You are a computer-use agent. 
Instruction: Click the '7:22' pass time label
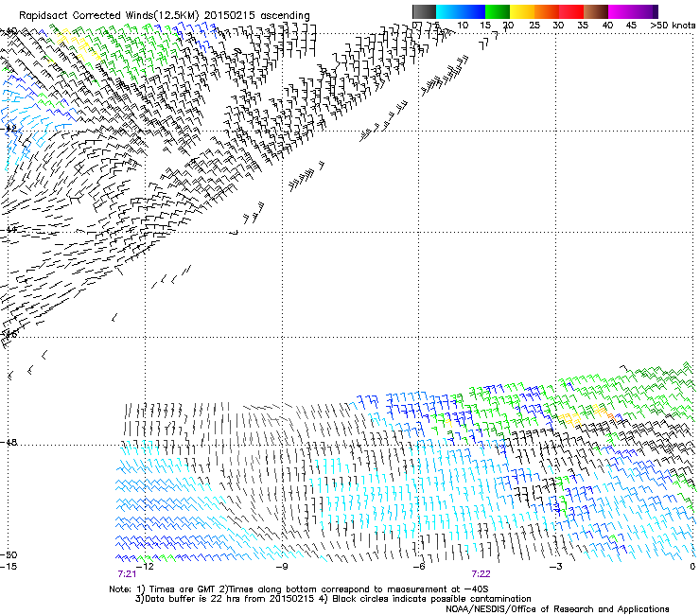481,574
